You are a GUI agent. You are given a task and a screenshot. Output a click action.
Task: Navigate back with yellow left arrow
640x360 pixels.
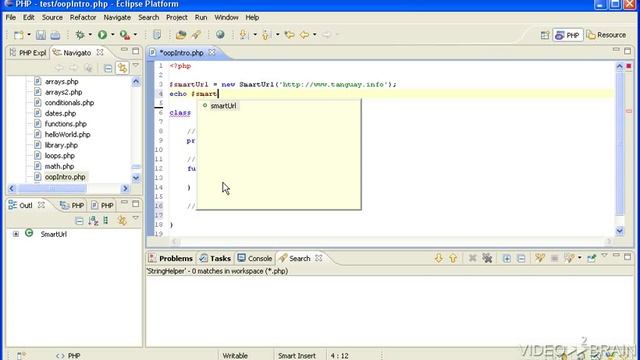(304, 35)
